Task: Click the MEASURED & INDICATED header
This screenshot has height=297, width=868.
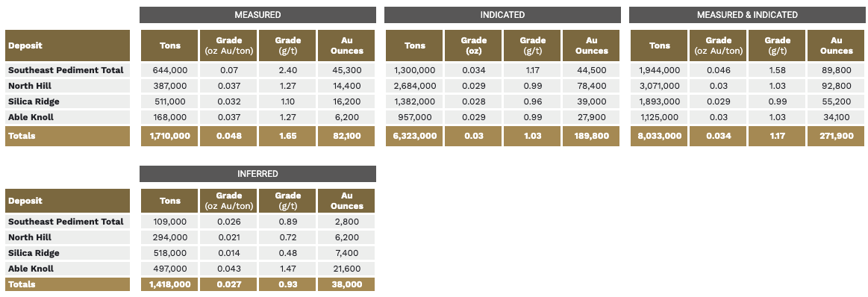Action: pyautogui.click(x=747, y=15)
